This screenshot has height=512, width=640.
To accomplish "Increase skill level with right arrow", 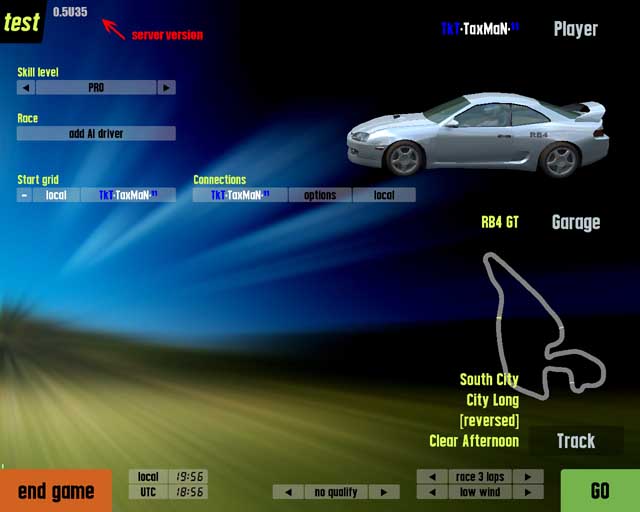I will (167, 87).
